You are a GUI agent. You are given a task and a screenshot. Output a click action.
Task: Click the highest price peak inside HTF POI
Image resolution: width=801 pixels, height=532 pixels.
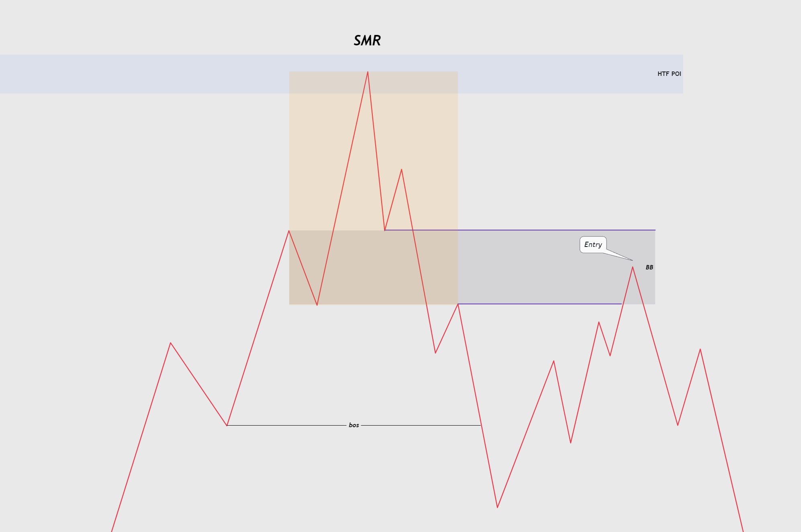click(368, 72)
